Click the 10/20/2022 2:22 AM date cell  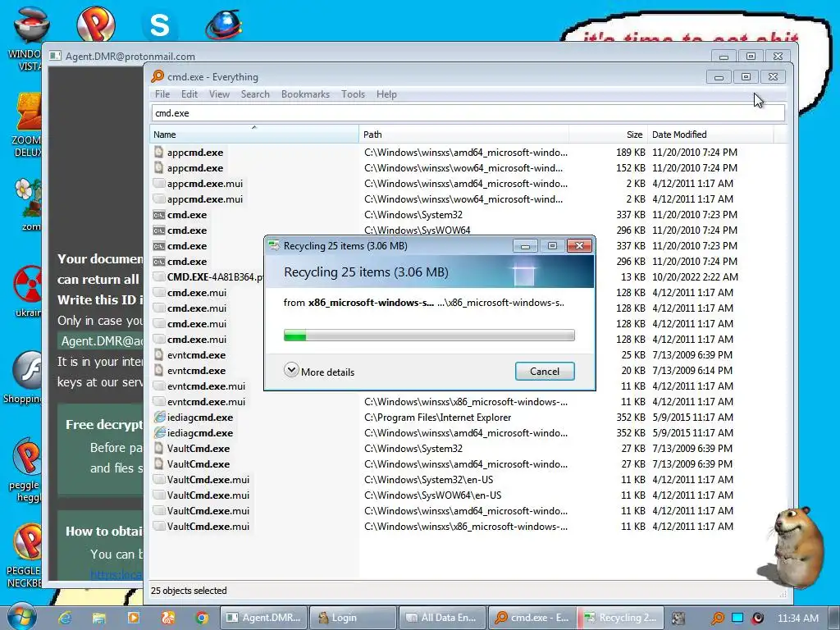point(695,277)
